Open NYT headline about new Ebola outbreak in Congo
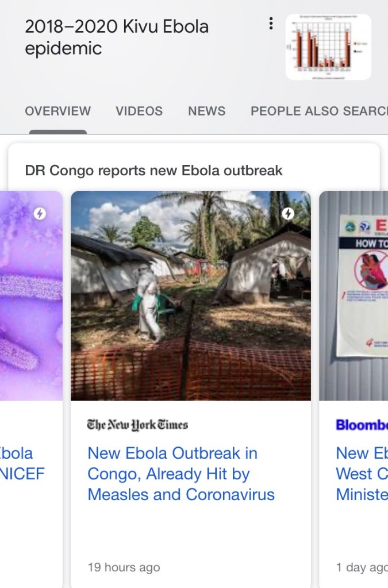This screenshot has height=588, width=388. coord(181,474)
